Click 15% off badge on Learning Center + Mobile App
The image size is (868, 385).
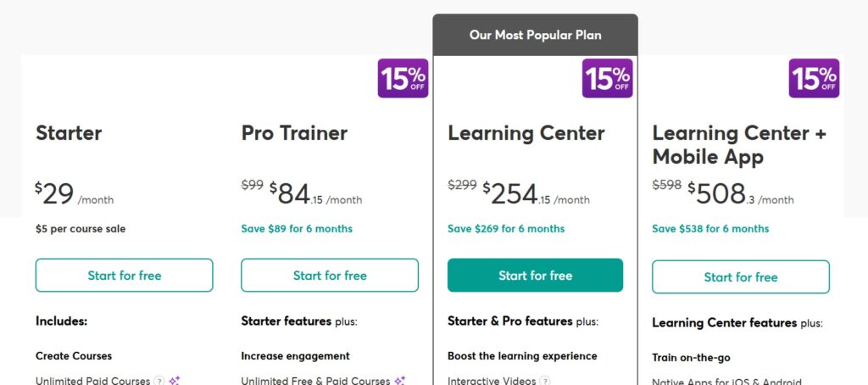pos(814,78)
